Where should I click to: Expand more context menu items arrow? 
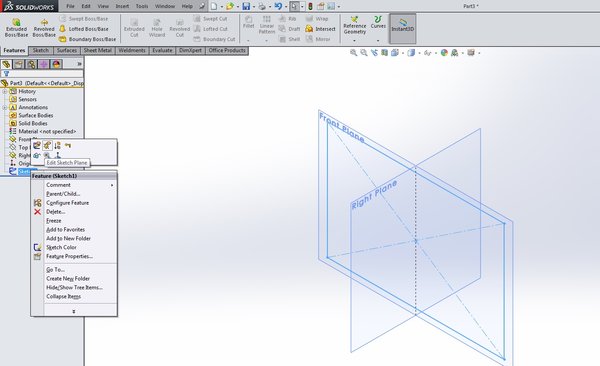74,311
